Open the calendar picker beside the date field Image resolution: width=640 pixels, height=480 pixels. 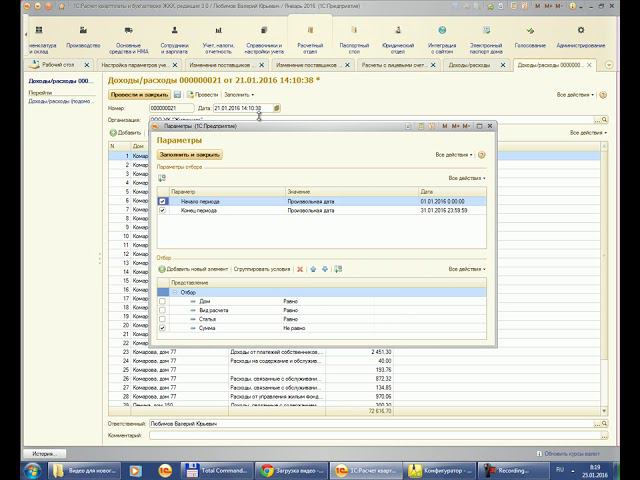(x=277, y=108)
